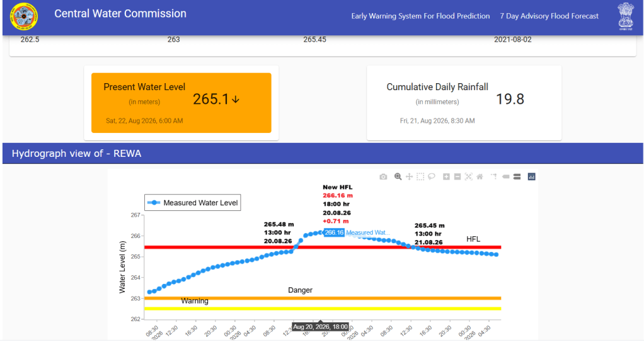Click the 265.48 m annotation on chart
This screenshot has width=644, height=347.
[279, 224]
